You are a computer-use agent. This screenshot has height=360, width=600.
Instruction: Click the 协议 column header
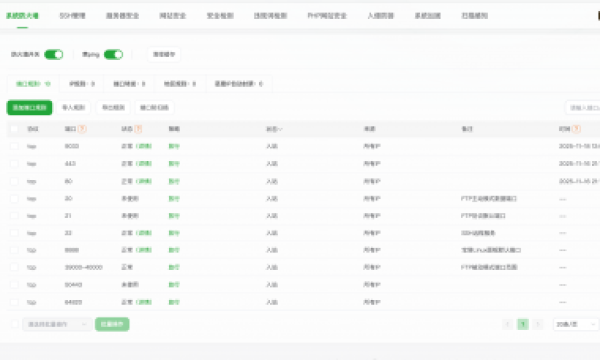(33, 129)
